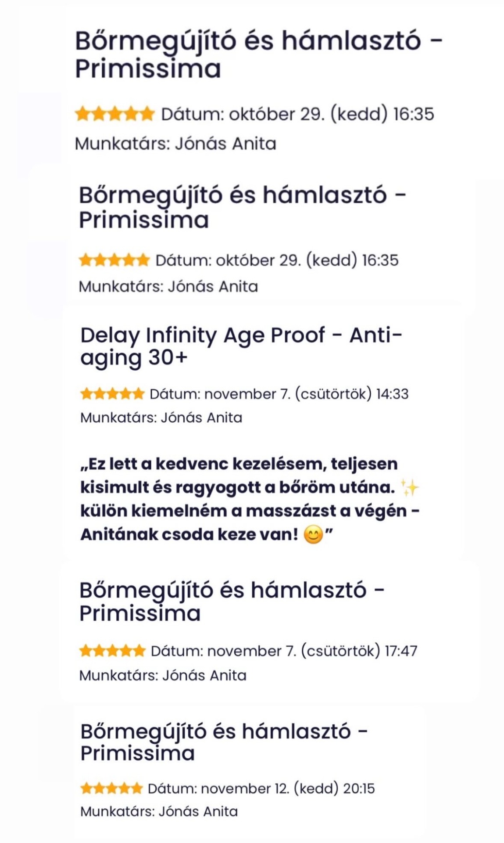The width and height of the screenshot is (504, 843).
Task: Click the smiling emoji after "keze van!"
Action: click(x=313, y=535)
